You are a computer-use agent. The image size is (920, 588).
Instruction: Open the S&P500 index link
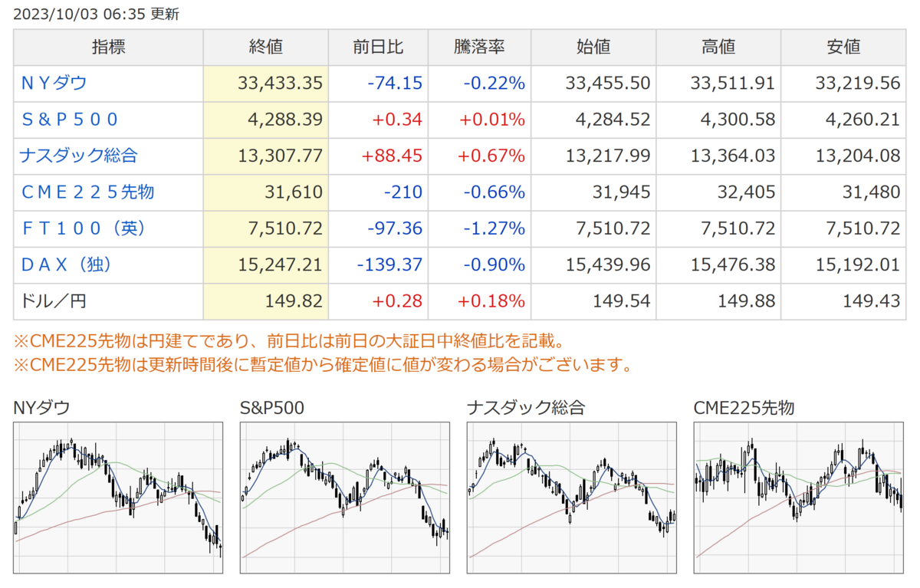click(69, 120)
